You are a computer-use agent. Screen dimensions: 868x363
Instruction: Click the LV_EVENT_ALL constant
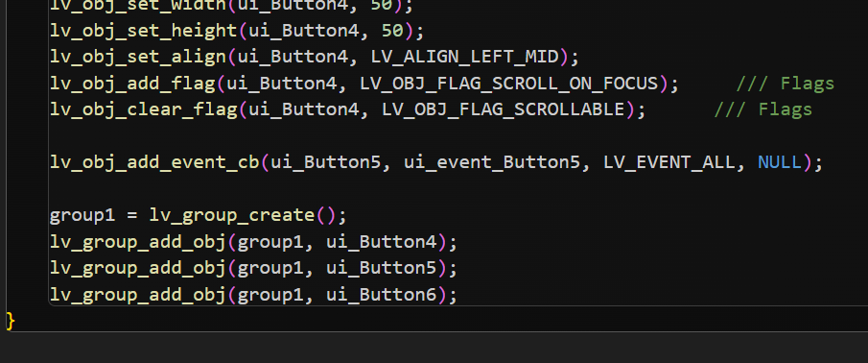[x=669, y=162]
